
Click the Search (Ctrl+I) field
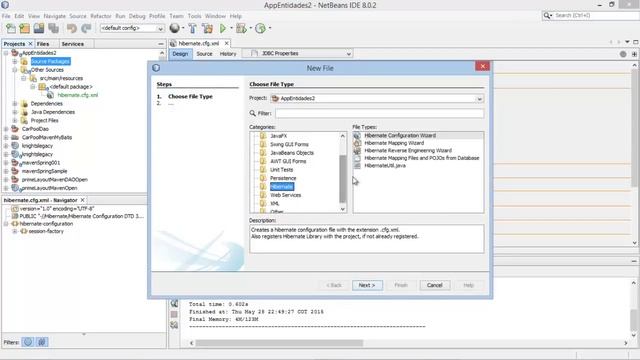(x=594, y=16)
